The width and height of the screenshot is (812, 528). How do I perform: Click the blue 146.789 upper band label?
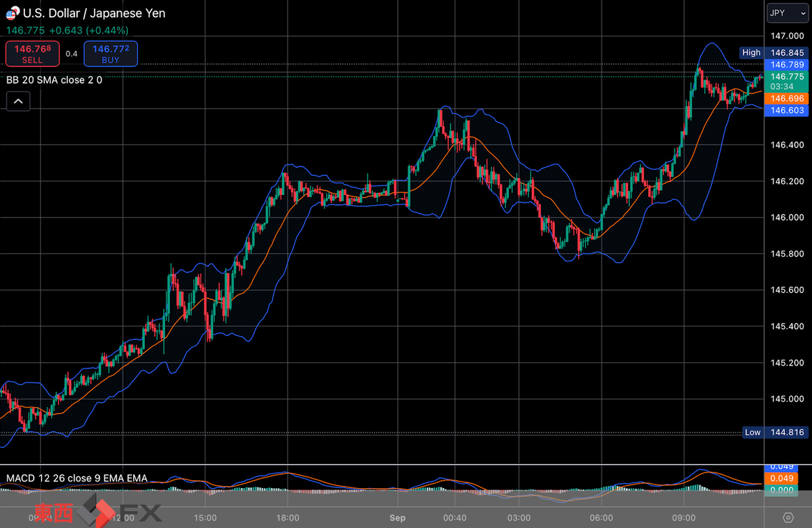[x=786, y=64]
